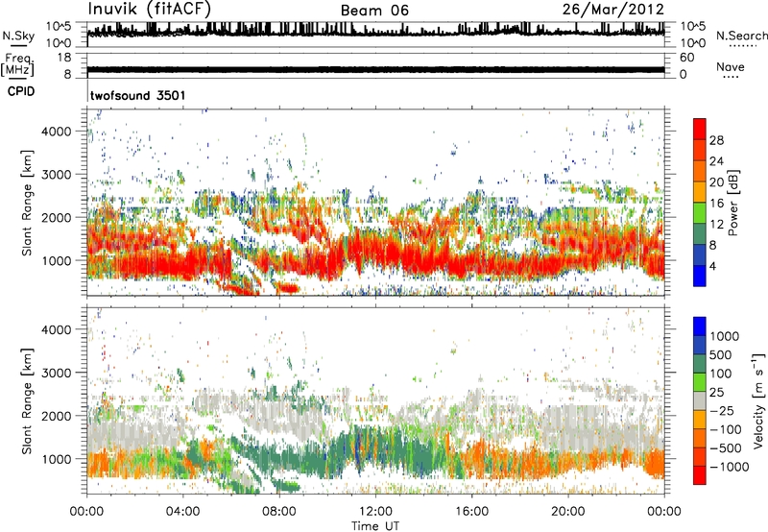This screenshot has width=768, height=532.
Task: Click the 4000 tick of Power panel
Action: 56,132
